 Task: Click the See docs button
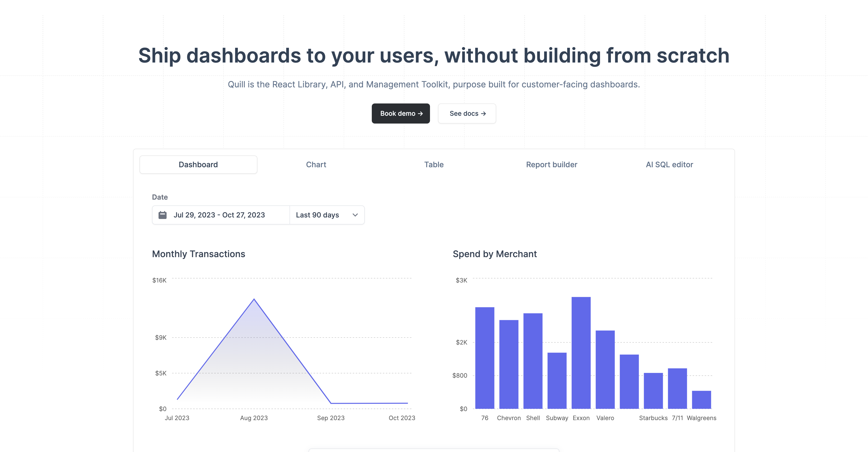[x=467, y=113]
